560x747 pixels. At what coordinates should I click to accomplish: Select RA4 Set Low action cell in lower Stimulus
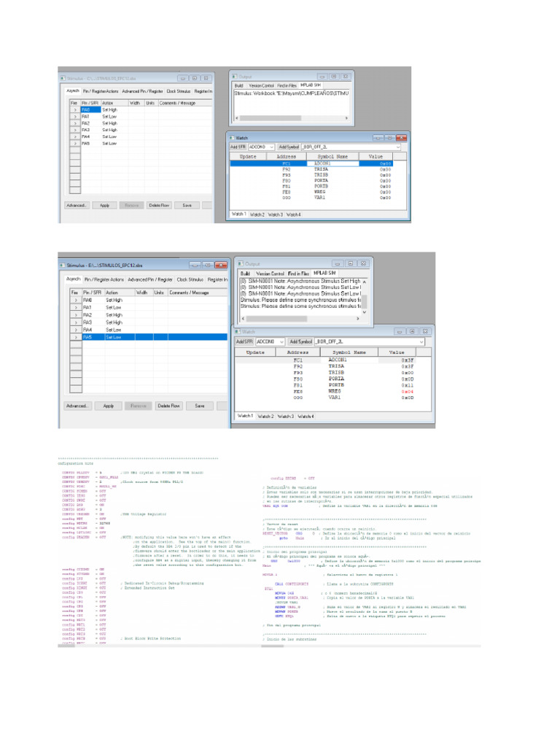(x=120, y=330)
